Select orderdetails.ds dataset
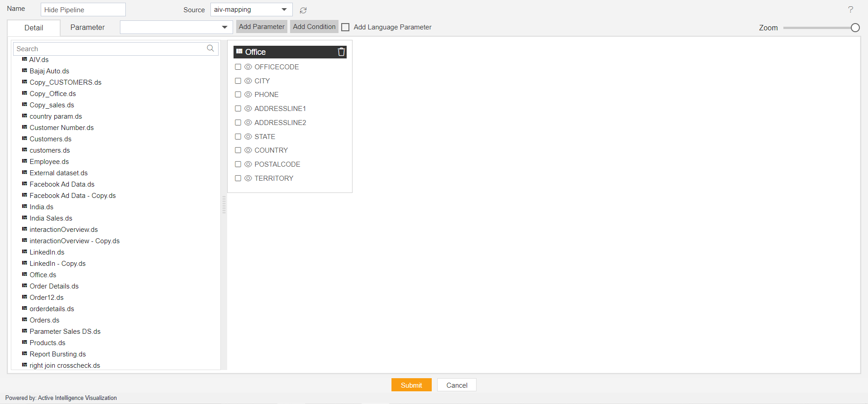 (52, 308)
